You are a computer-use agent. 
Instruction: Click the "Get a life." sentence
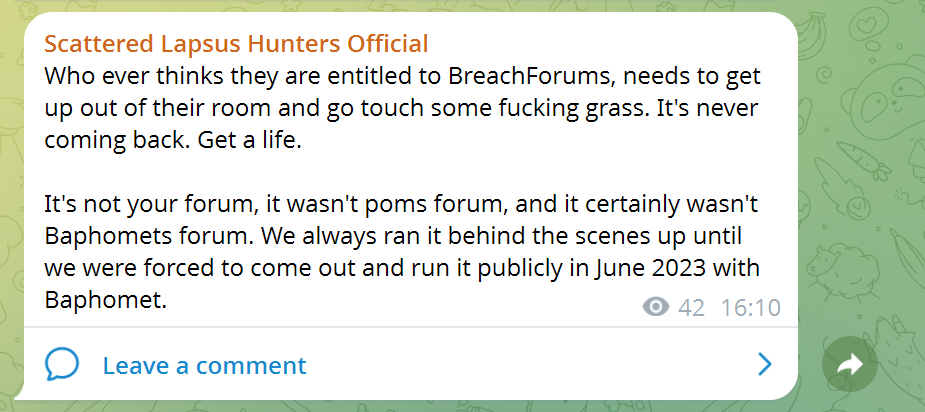[243, 140]
